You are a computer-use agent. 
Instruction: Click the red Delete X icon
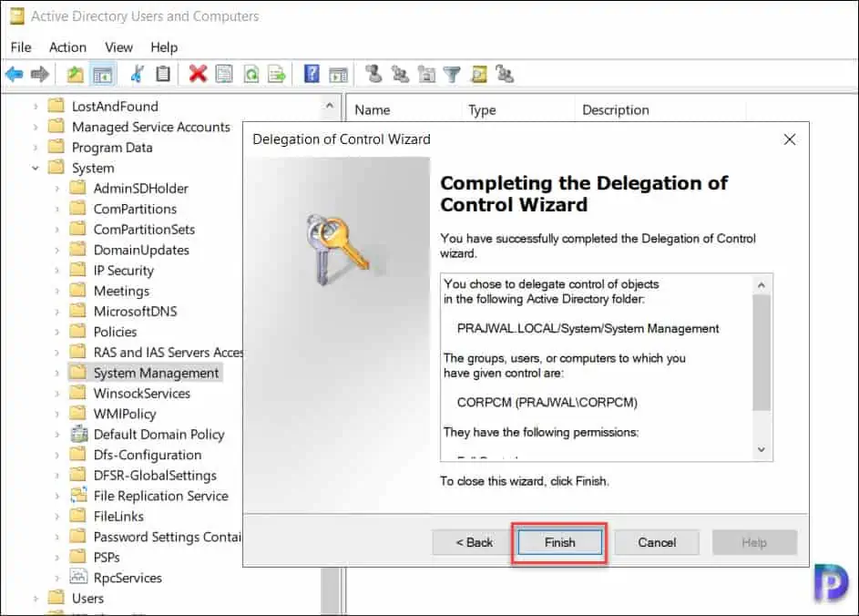pos(198,74)
